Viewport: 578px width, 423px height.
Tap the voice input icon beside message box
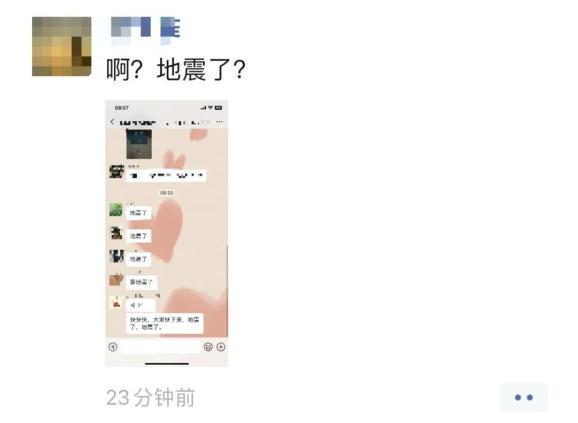(113, 347)
